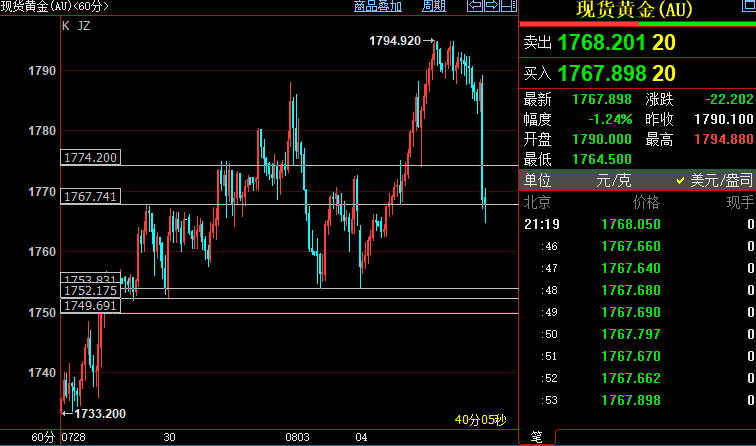Open the 周期 period menu
This screenshot has height=446, width=756.
point(434,7)
